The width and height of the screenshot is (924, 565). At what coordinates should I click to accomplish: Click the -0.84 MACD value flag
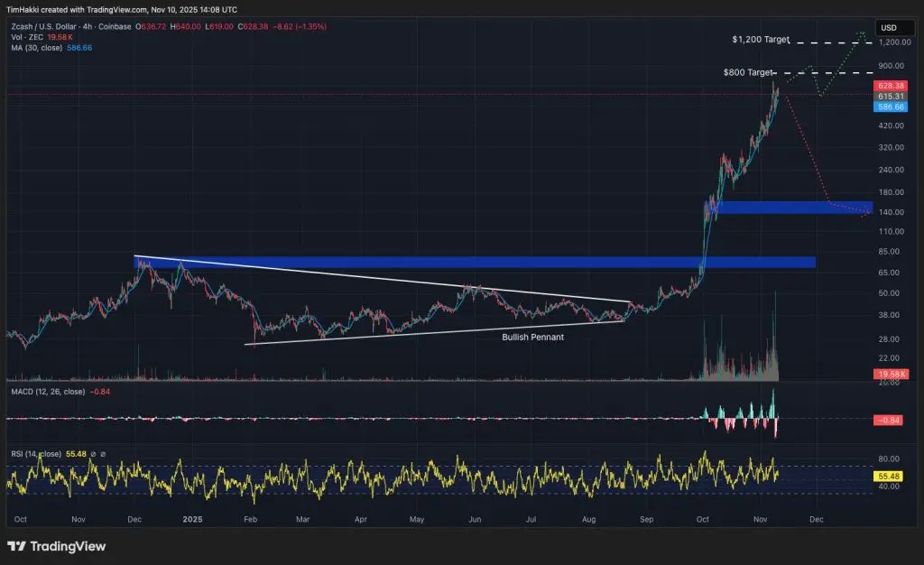coord(890,419)
